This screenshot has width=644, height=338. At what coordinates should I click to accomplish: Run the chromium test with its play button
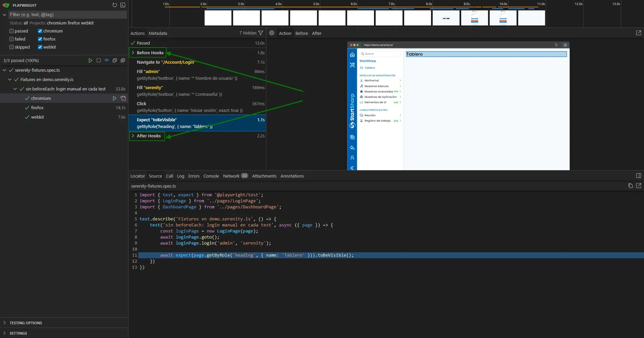coord(115,98)
